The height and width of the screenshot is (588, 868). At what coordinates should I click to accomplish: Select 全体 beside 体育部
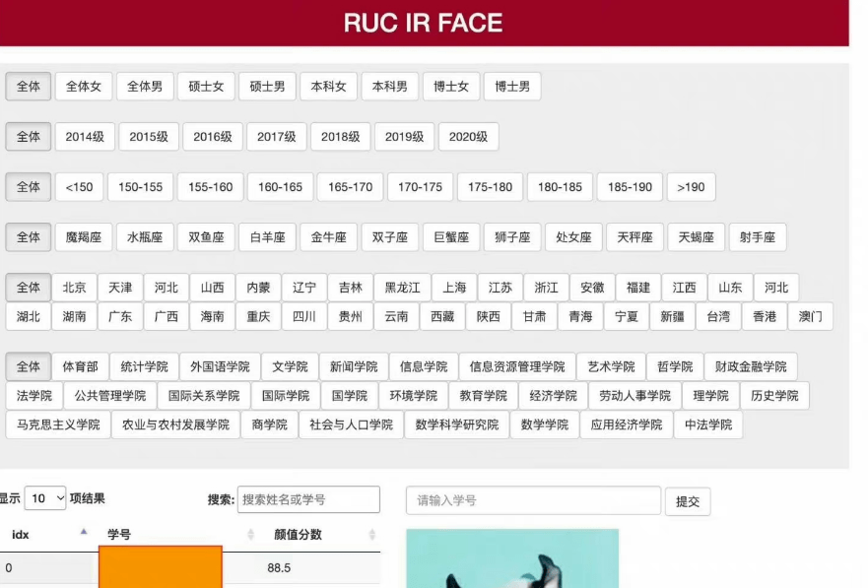[29, 366]
